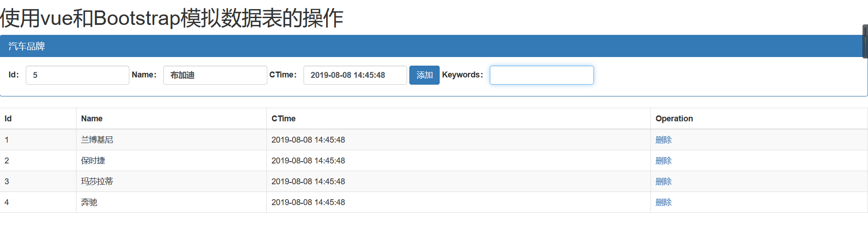Click the page title heading text
The image size is (868, 225).
[x=172, y=18]
